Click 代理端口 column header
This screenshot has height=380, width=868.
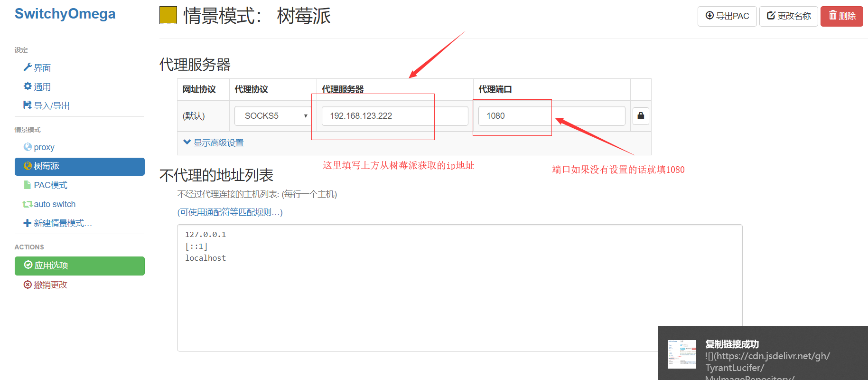pyautogui.click(x=495, y=89)
